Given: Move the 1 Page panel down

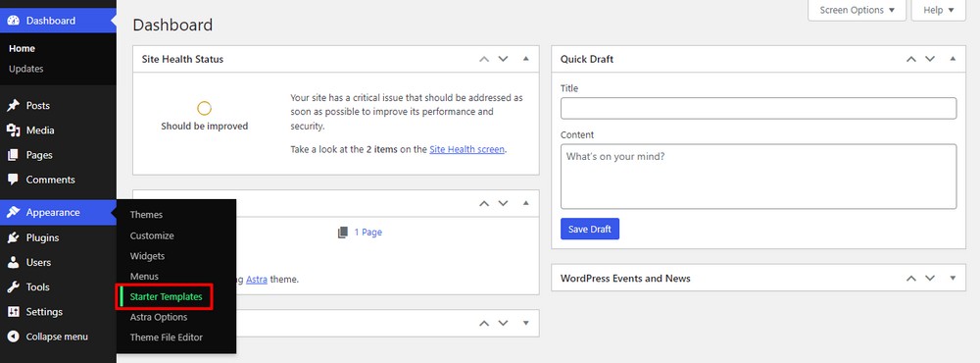Looking at the screenshot, I should coord(503,203).
